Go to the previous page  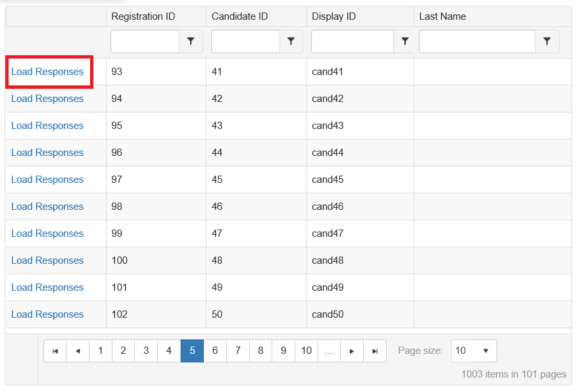pyautogui.click(x=78, y=351)
